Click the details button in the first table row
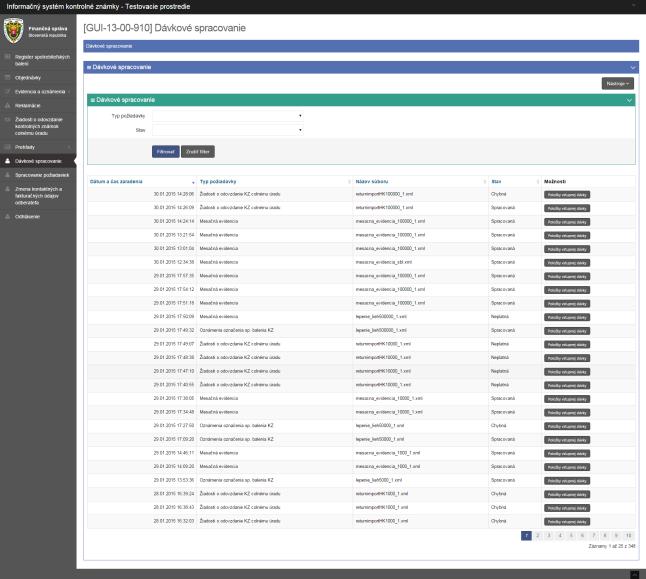 [x=567, y=195]
